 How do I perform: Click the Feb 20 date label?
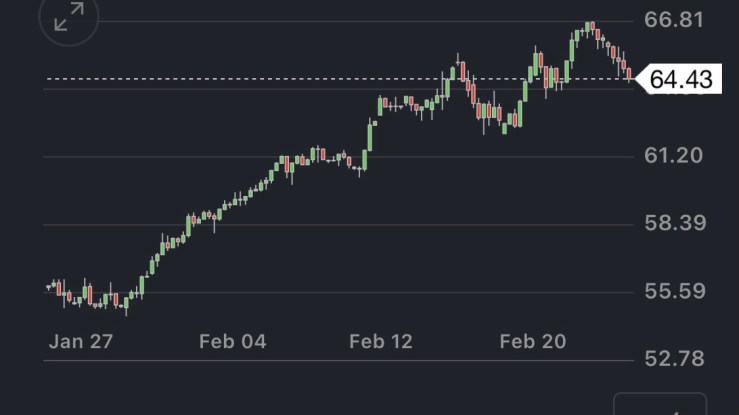532,342
